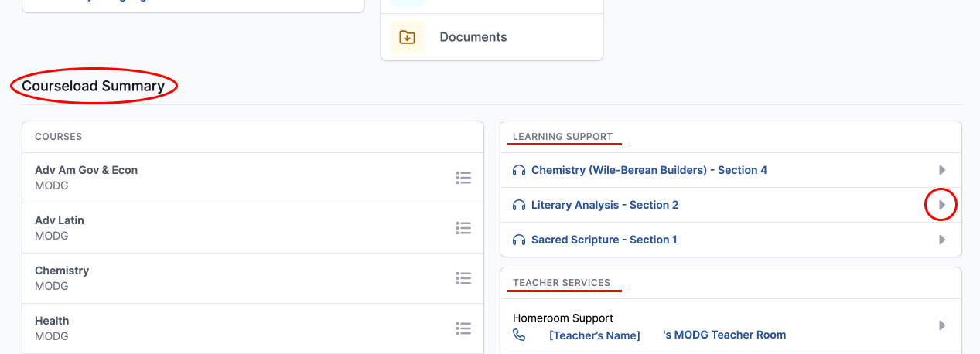Expand the Sacred Scripture - Section 1 arrow
The image size is (980, 354).
pos(942,240)
